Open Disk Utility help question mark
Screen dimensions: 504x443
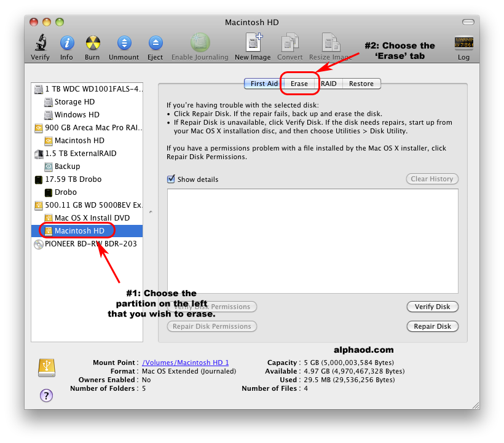point(46,396)
